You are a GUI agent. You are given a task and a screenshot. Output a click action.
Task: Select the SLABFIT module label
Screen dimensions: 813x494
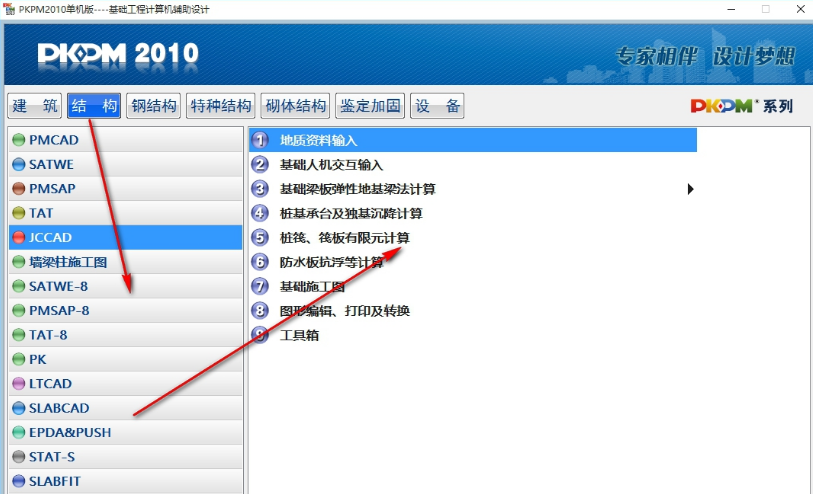tap(54, 481)
